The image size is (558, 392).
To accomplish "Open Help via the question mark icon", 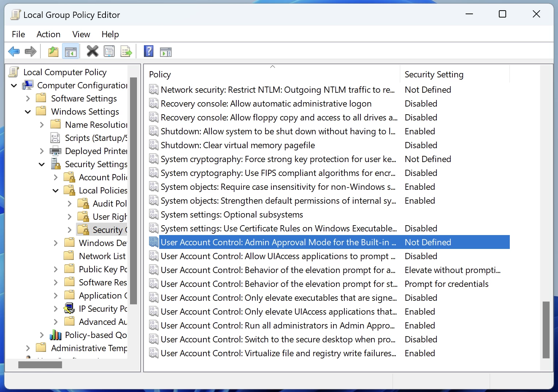I will [x=149, y=51].
